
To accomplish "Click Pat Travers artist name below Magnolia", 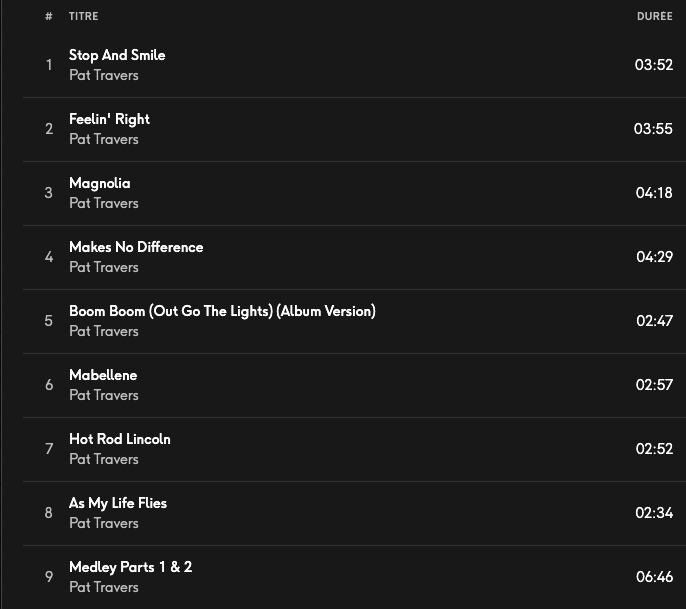I will point(103,203).
